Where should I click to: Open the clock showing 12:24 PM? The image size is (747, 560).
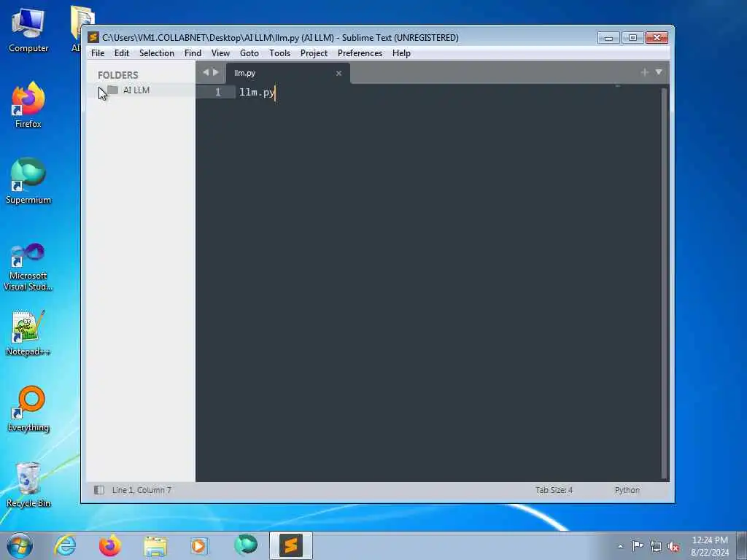[710, 546]
